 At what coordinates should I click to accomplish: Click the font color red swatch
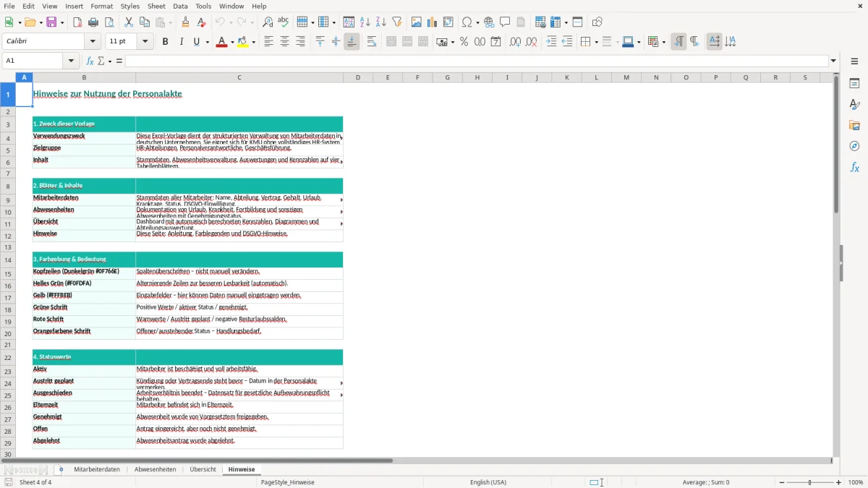[x=221, y=42]
